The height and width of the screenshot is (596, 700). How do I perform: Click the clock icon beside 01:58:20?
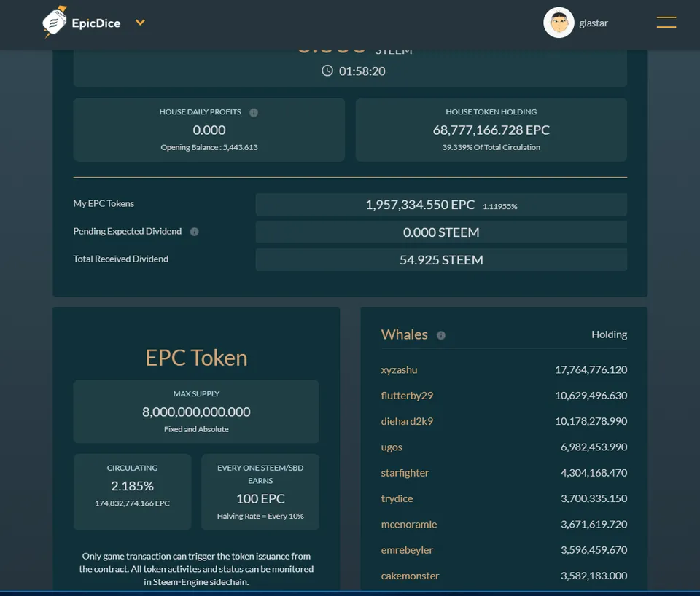click(327, 71)
